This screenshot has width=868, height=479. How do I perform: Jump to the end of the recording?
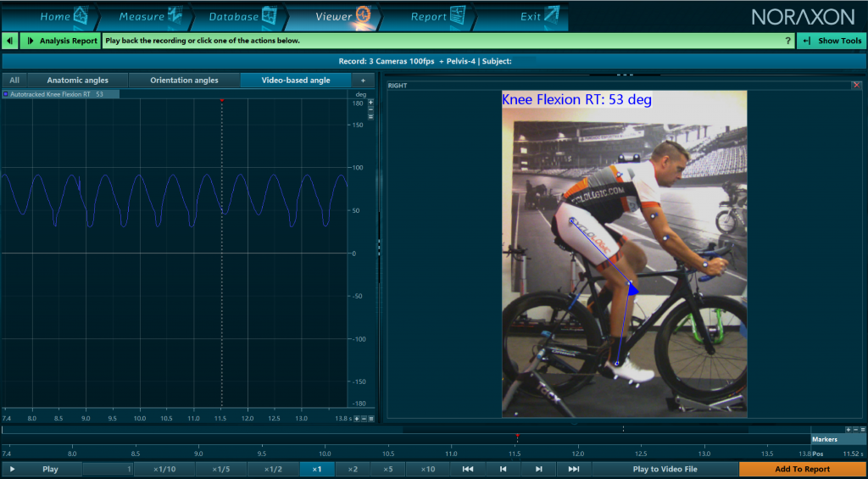click(x=574, y=469)
